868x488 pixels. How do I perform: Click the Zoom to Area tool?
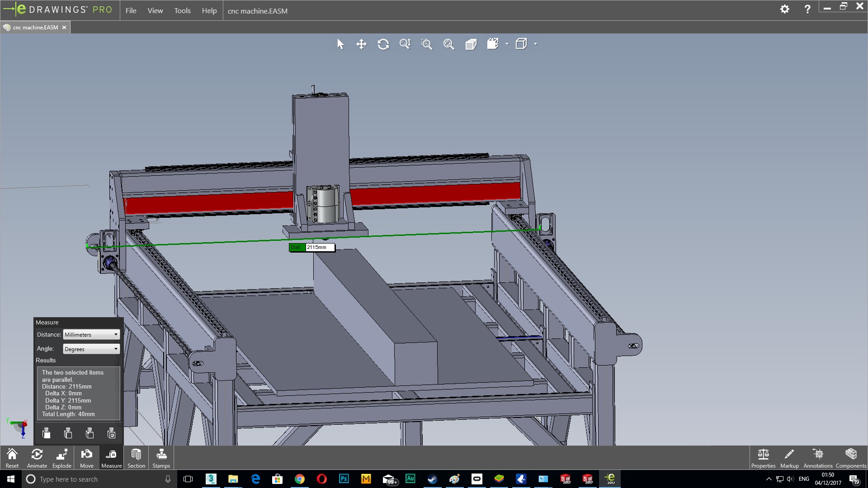pyautogui.click(x=426, y=44)
